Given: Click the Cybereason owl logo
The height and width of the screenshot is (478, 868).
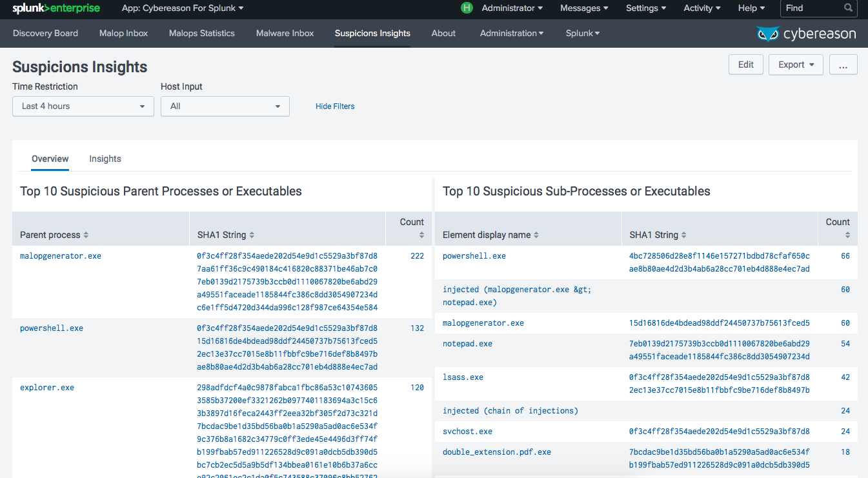Looking at the screenshot, I should [x=767, y=34].
